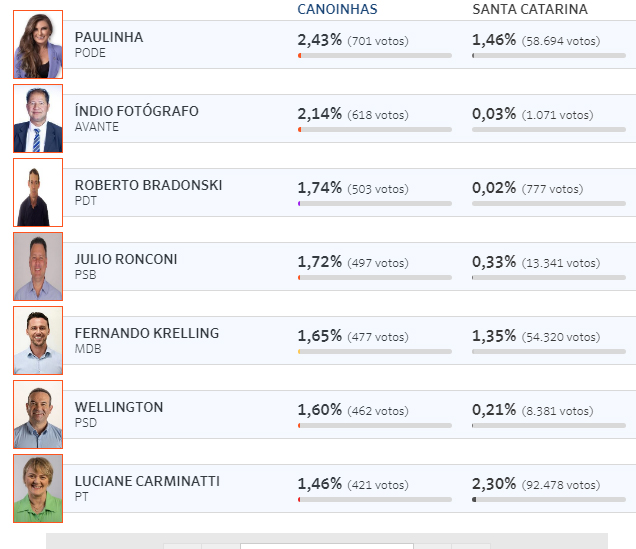Click the ROBERTO BRADONSKI candidate name
The height and width of the screenshot is (549, 636).
coord(148,185)
